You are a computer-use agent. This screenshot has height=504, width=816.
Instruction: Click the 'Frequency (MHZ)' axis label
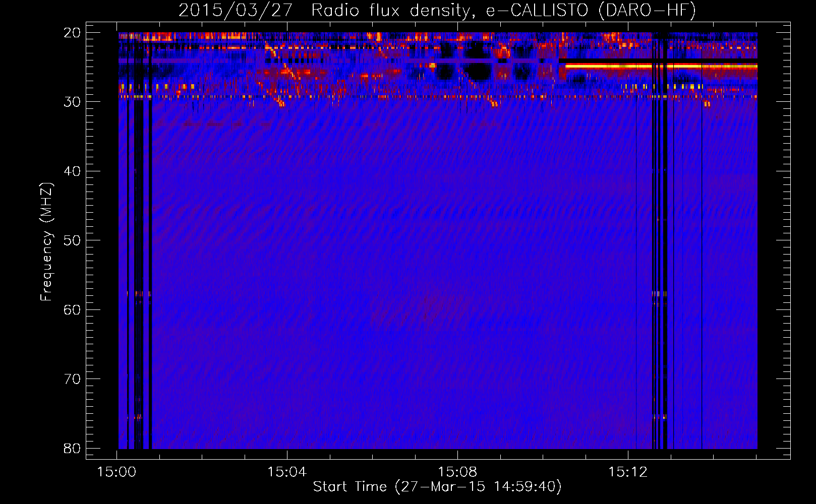tap(46, 241)
